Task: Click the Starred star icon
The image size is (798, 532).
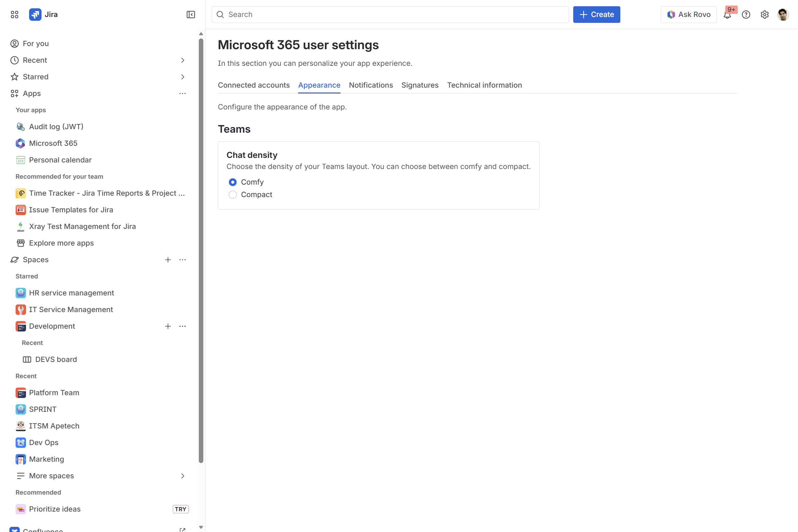Action: point(15,77)
